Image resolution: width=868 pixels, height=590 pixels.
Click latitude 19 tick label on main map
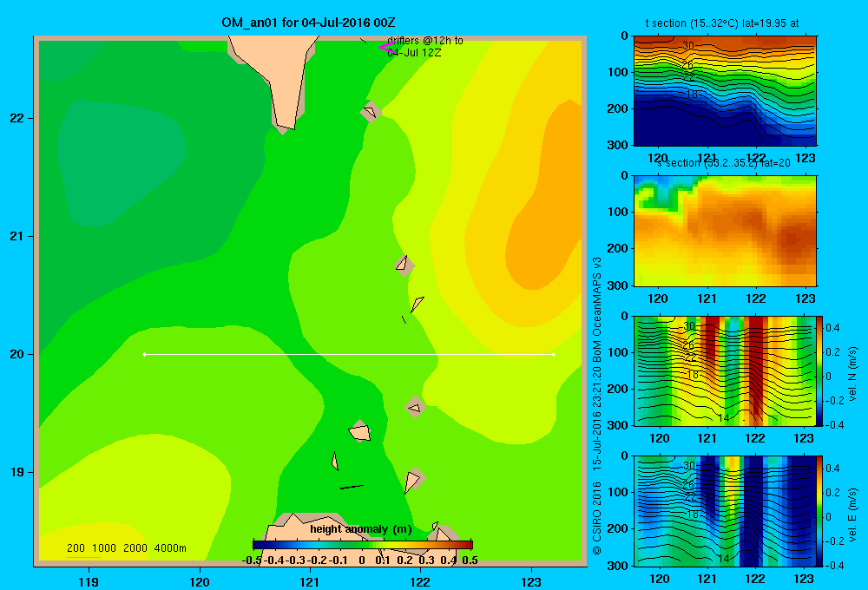point(17,472)
